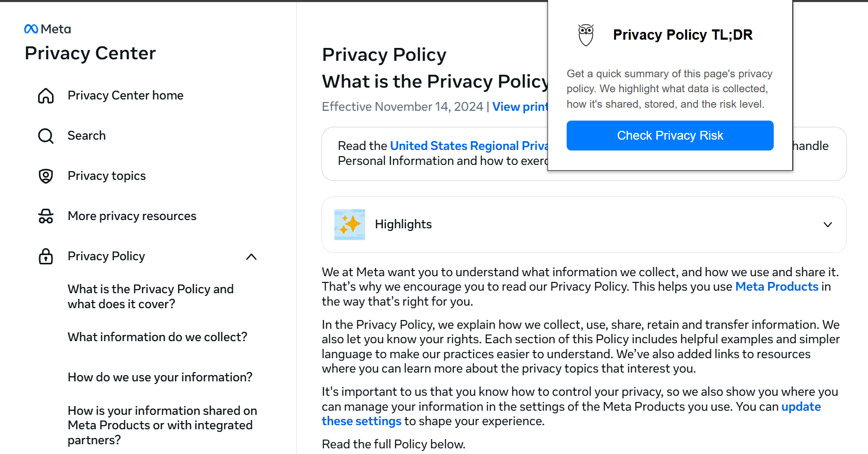Select Privacy topics in sidebar
Screen dimensions: 868x454
(107, 176)
